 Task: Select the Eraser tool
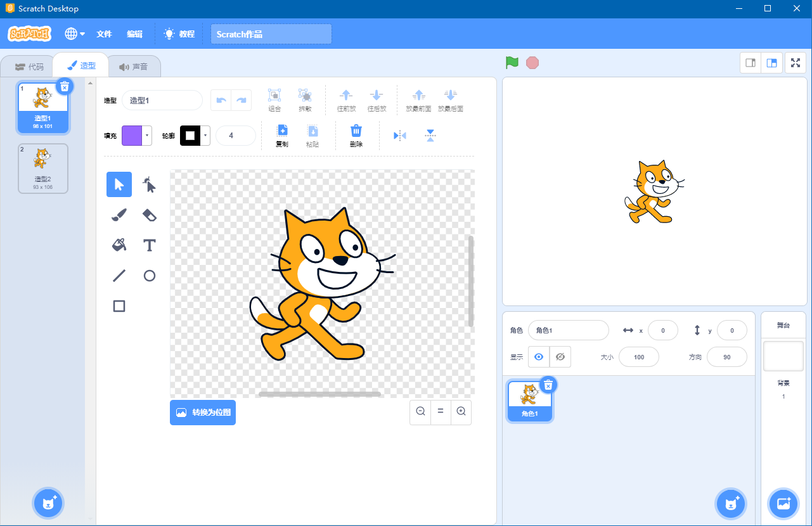click(x=149, y=215)
